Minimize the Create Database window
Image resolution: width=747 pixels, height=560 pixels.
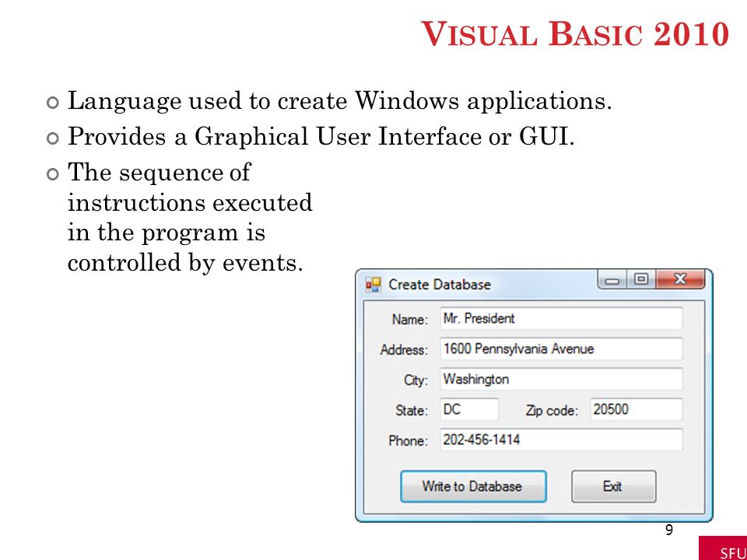coord(612,279)
